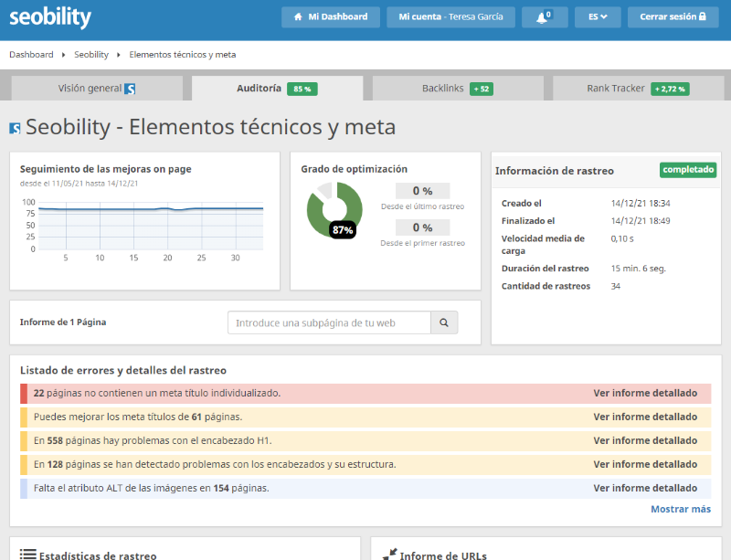Switch to Visión general tab
This screenshot has width=731, height=560.
tap(97, 88)
